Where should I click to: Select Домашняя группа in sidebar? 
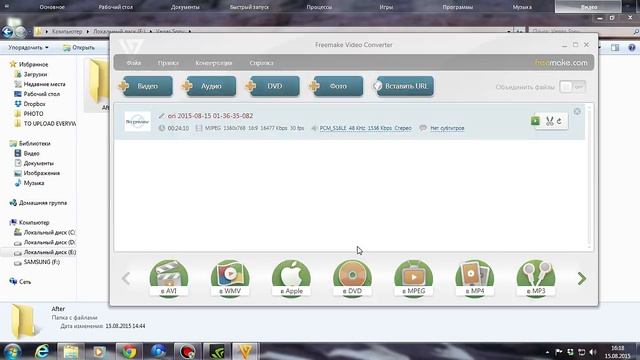point(38,203)
